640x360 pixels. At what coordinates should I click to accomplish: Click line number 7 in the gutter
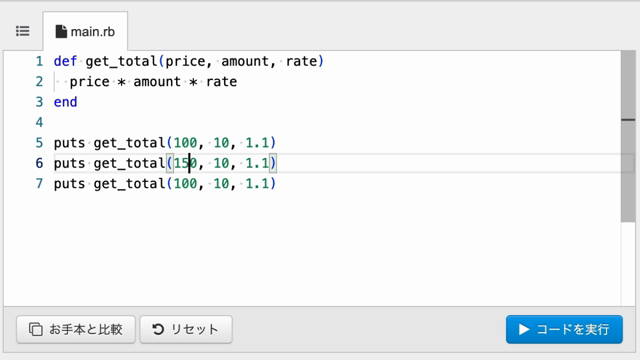click(39, 184)
